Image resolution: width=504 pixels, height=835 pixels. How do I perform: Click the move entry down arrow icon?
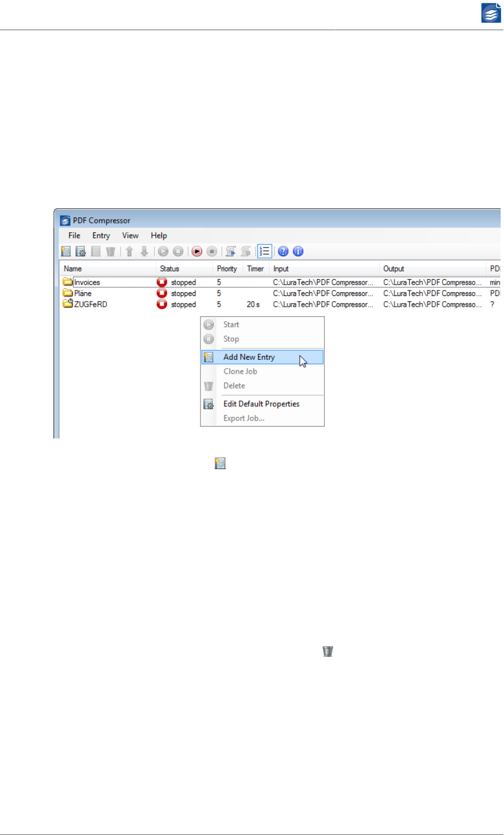144,251
